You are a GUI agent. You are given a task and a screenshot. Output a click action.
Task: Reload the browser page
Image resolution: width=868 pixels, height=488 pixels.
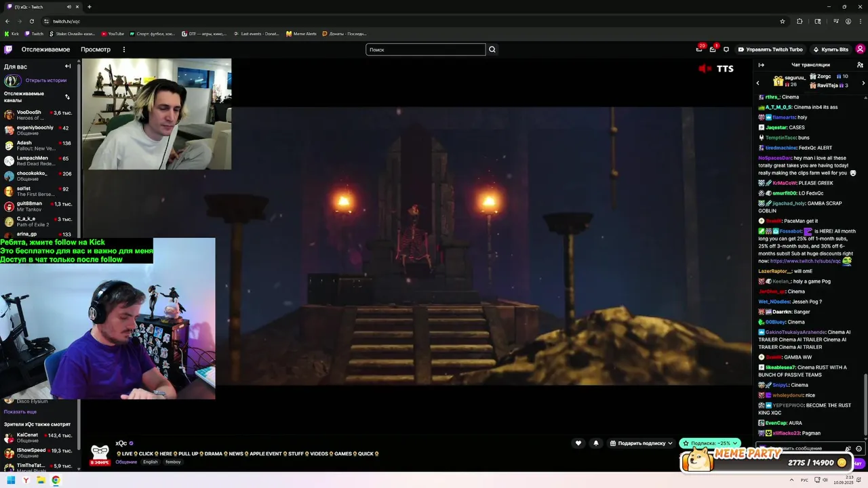(31, 21)
